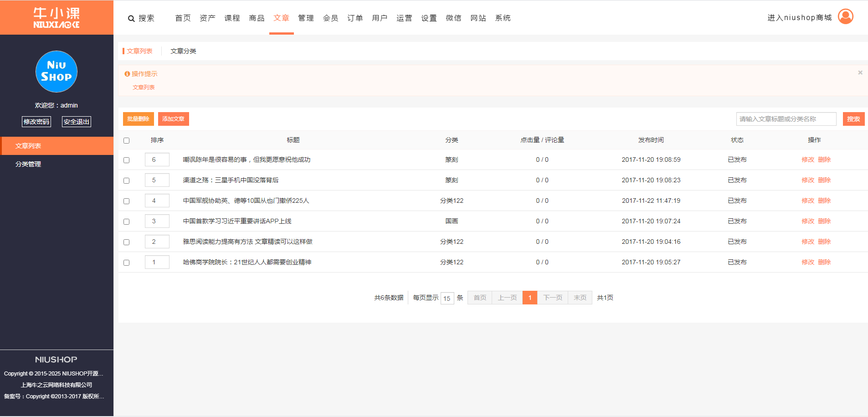The height and width of the screenshot is (417, 868).
Task: Click the 操作提示 info icon
Action: click(127, 74)
